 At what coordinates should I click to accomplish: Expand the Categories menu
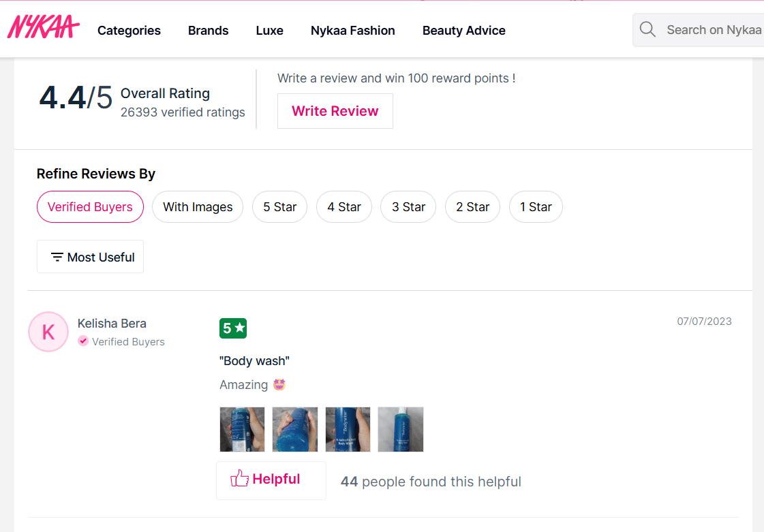[x=129, y=31]
